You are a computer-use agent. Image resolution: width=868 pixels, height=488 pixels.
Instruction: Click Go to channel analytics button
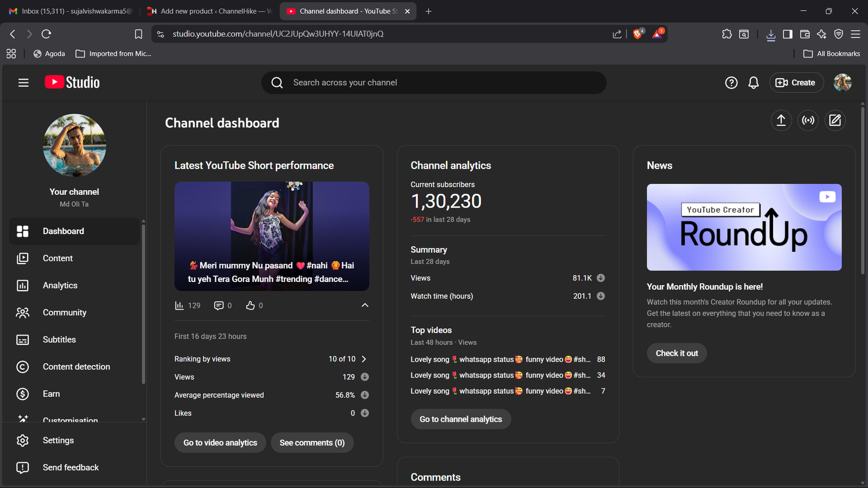pos(461,419)
